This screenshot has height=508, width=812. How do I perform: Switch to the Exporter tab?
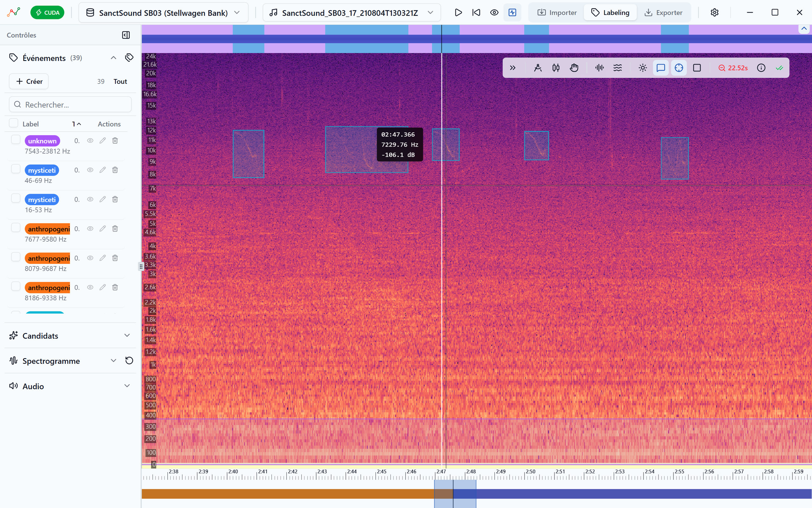coord(663,12)
